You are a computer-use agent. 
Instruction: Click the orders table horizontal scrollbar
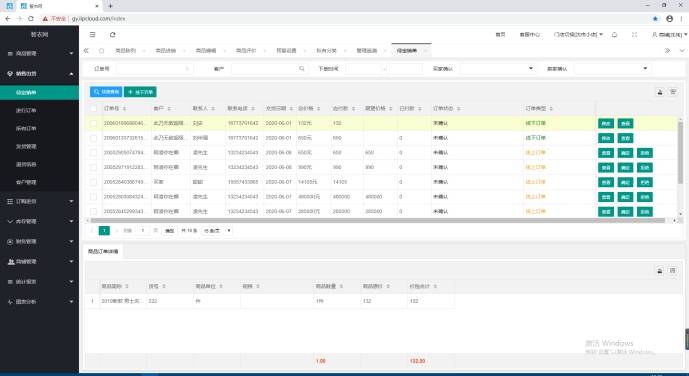click(378, 221)
